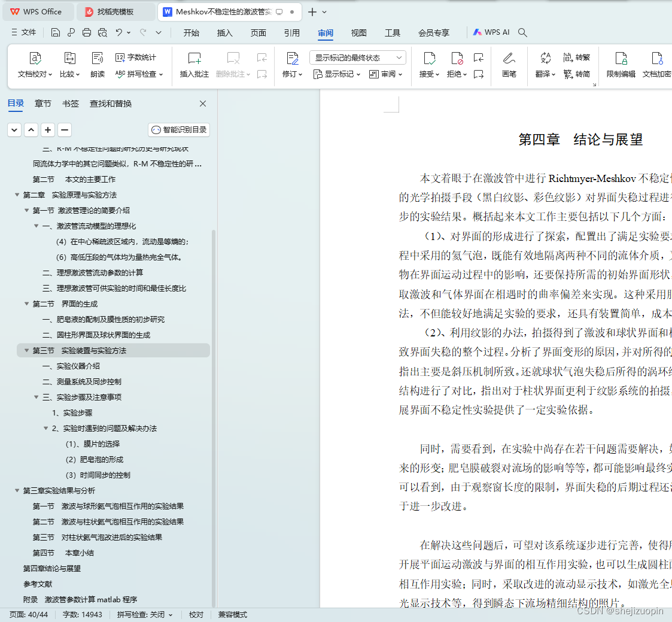Open 字数统计 word count
The width and height of the screenshot is (672, 622).
tap(136, 57)
